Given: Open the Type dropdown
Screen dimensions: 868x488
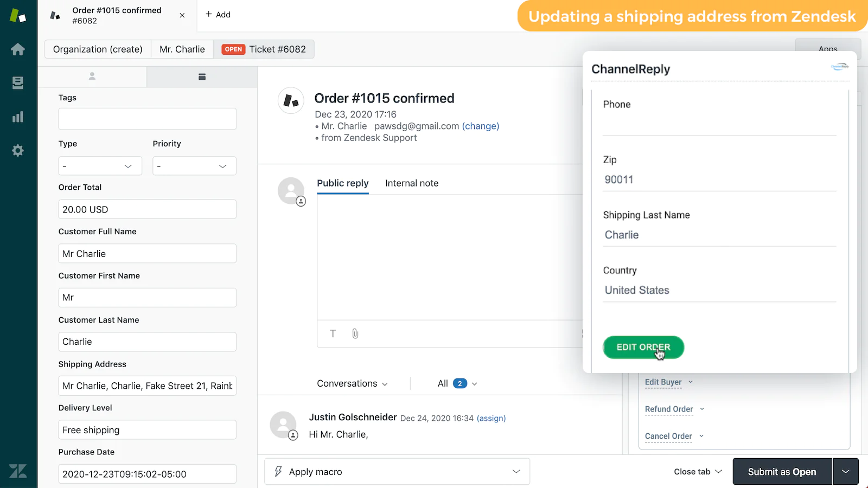Looking at the screenshot, I should pos(100,166).
